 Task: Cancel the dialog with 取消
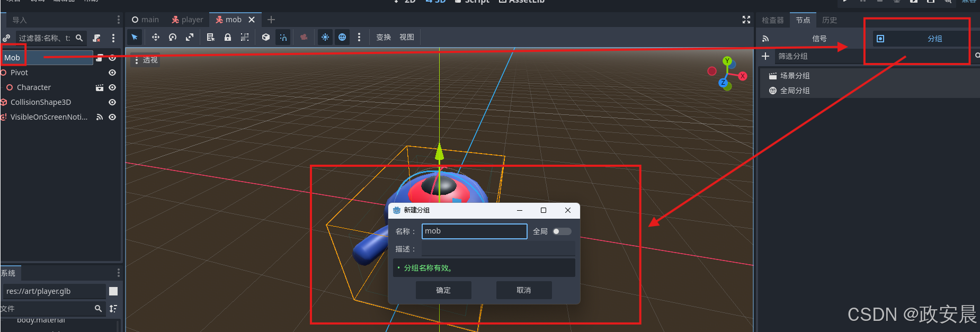coord(524,290)
